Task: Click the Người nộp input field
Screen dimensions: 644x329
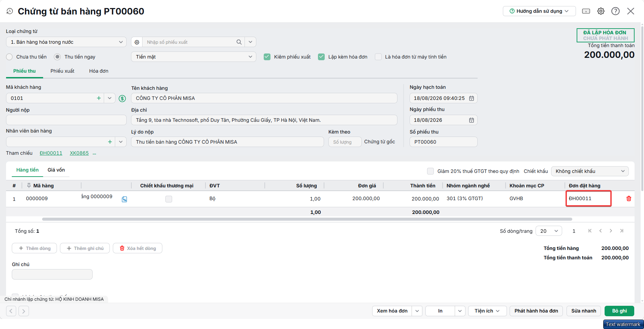Action: (66, 120)
